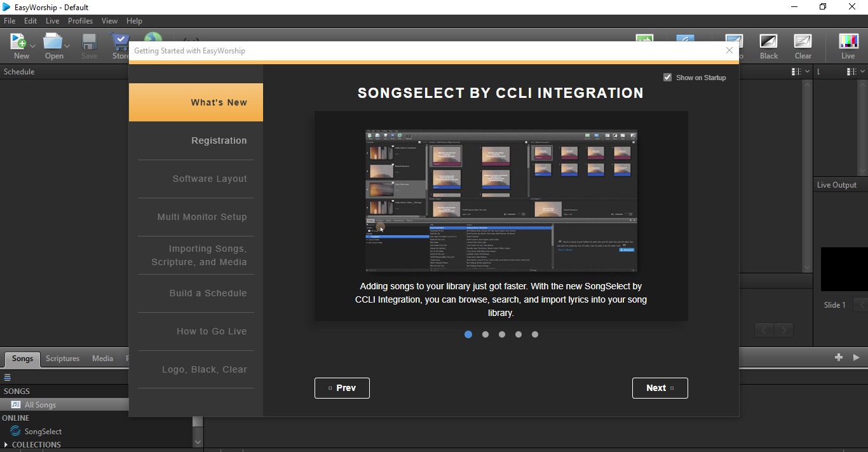Click the song list scrollbar down arrow
The width and height of the screenshot is (868, 452).
tap(198, 442)
